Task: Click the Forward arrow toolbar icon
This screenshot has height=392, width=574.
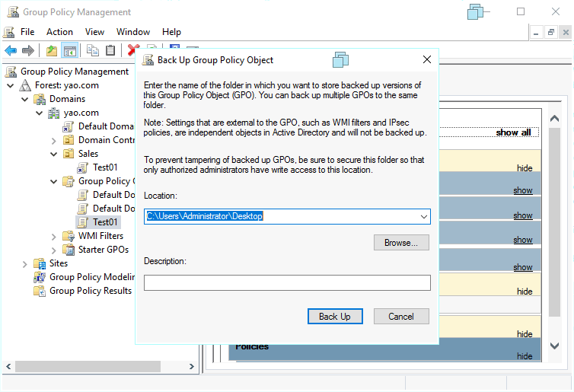Action: click(28, 51)
